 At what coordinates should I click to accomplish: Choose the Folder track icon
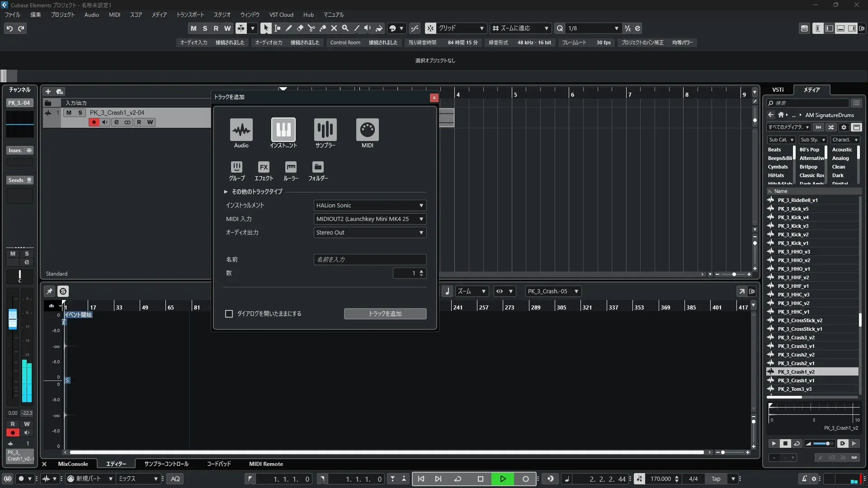click(x=318, y=167)
